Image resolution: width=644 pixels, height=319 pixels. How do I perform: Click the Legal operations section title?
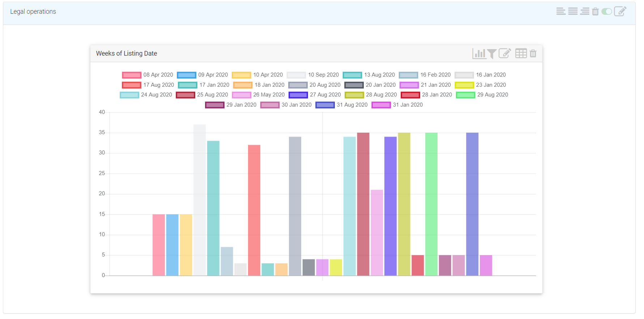point(33,12)
